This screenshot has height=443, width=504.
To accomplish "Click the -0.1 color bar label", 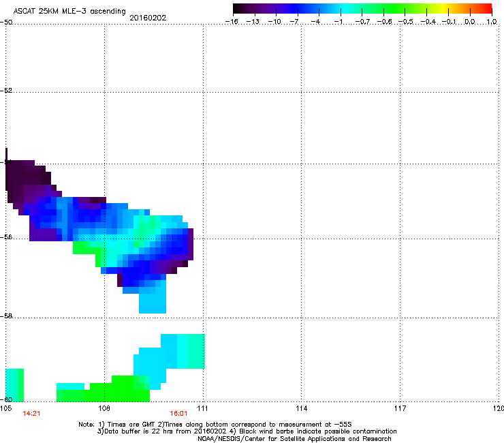I will pos(449,22).
